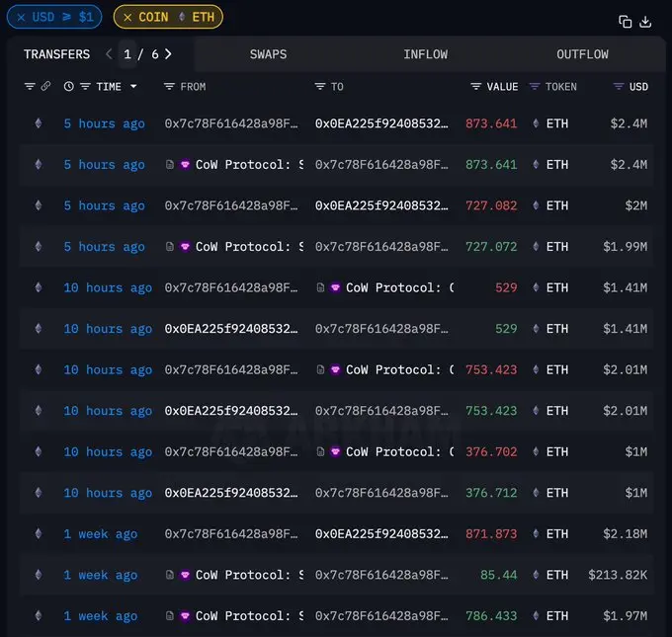672x637 pixels.
Task: Click the CoW Protocol logo in 873.641 green row
Action: coord(185,165)
